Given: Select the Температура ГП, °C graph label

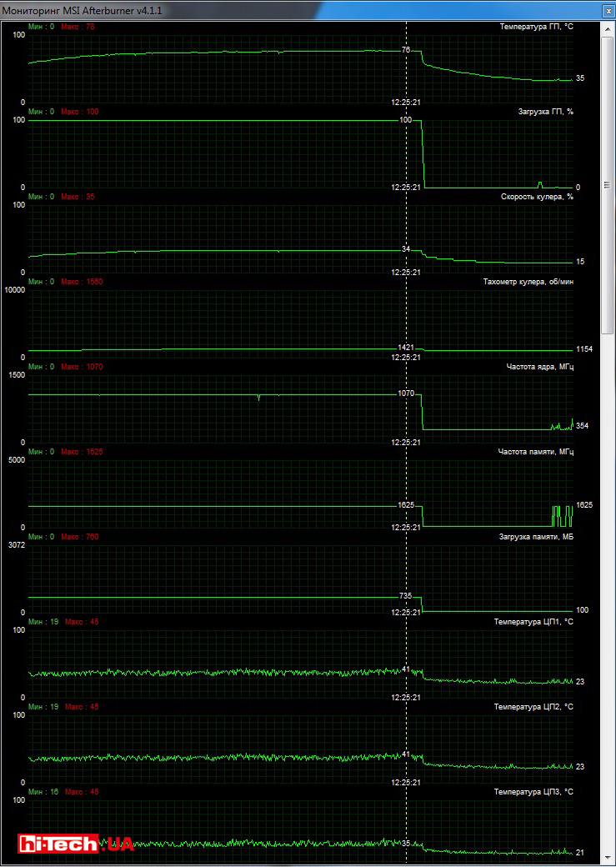Looking at the screenshot, I should 536,27.
